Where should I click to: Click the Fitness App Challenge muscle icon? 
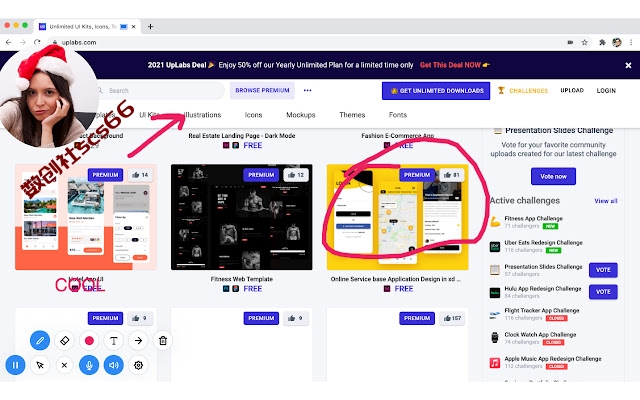coord(495,222)
